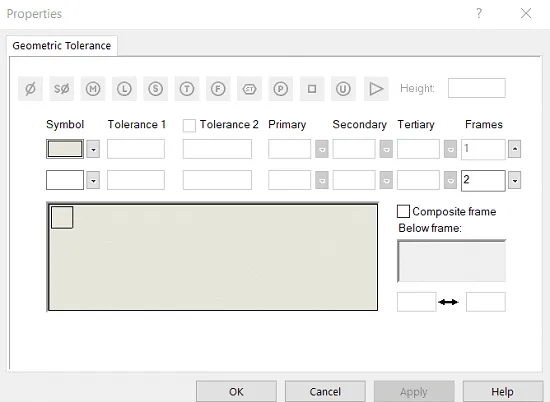Click the unequally disposed profile U symbol
This screenshot has width=550, height=402.
click(343, 89)
